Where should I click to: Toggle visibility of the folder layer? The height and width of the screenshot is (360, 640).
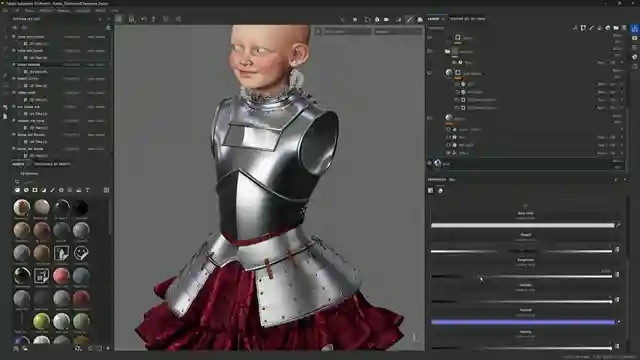[430, 51]
